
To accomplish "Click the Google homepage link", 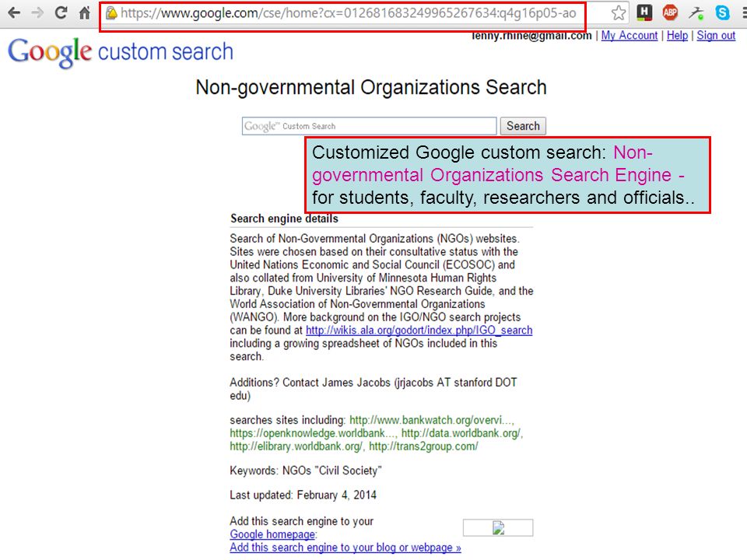I will pos(272,534).
